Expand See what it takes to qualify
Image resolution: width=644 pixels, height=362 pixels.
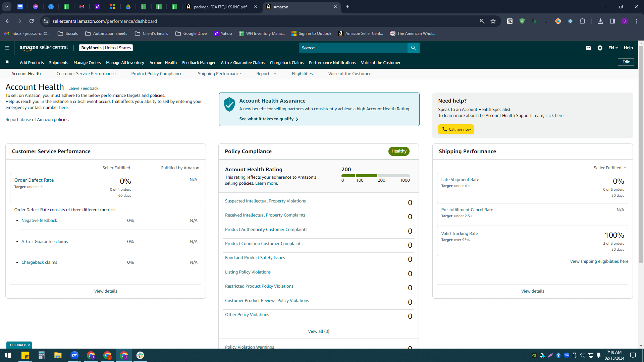tap(269, 119)
